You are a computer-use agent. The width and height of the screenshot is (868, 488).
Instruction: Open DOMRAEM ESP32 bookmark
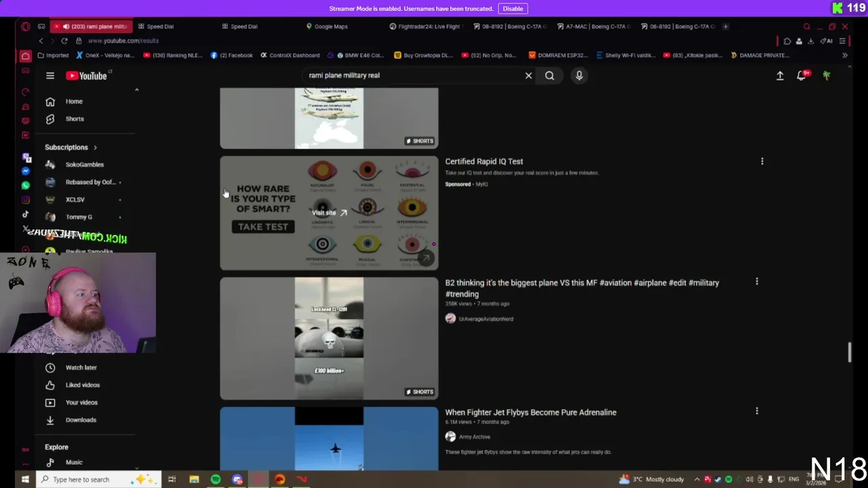pyautogui.click(x=557, y=56)
